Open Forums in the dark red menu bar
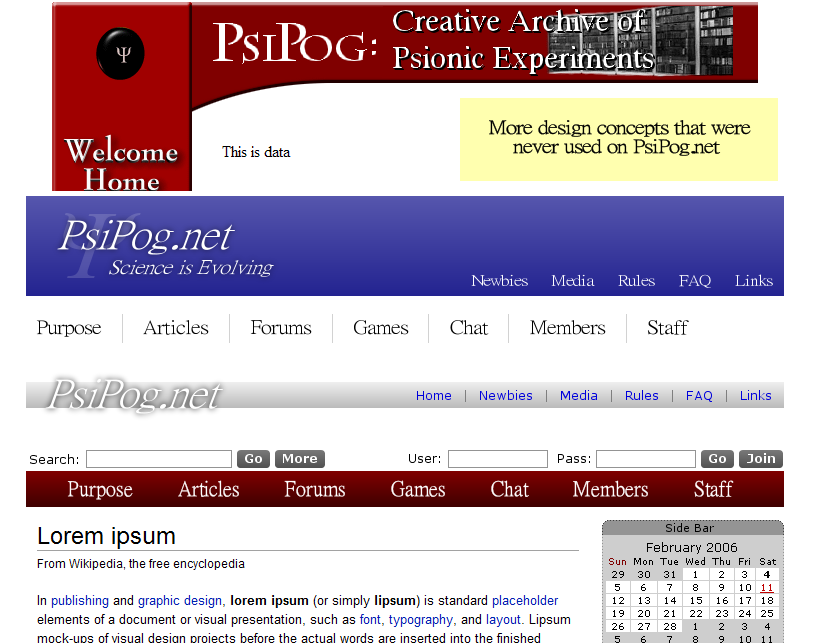Viewport: 815px width, 643px height. point(315,490)
